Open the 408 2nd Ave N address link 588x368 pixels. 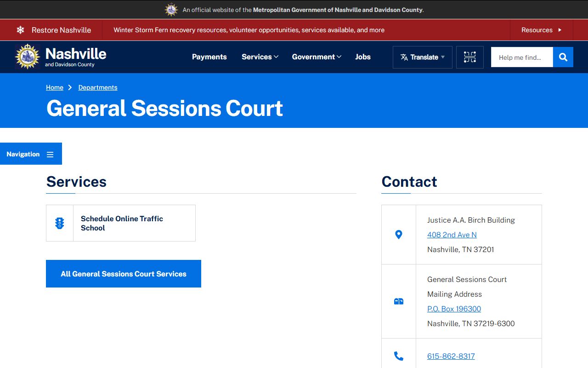pyautogui.click(x=452, y=235)
